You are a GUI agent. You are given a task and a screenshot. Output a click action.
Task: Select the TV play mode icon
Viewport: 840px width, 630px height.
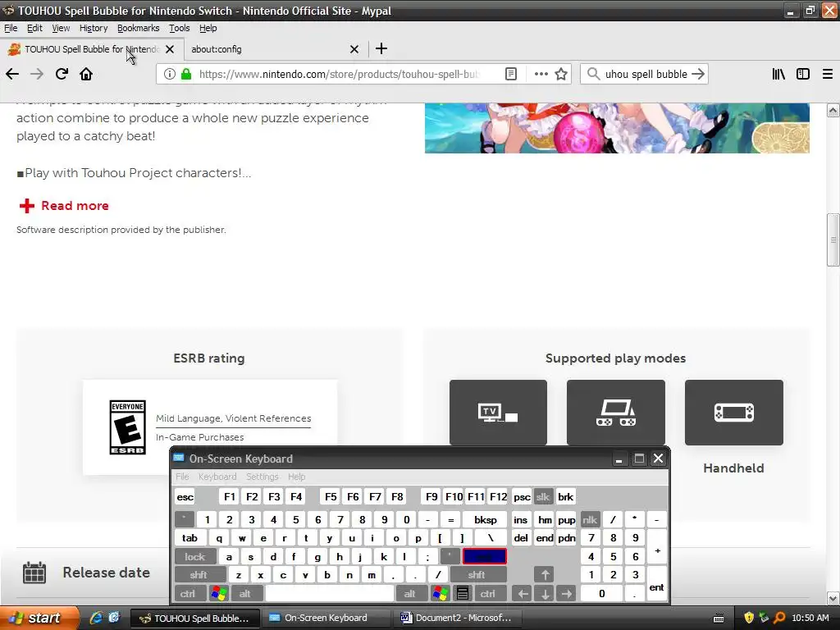[498, 413]
